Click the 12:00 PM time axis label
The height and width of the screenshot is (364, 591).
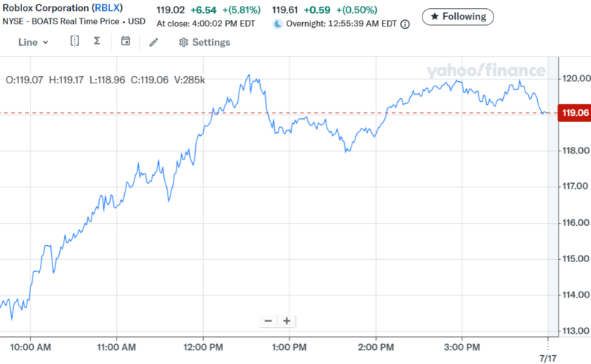(x=202, y=346)
